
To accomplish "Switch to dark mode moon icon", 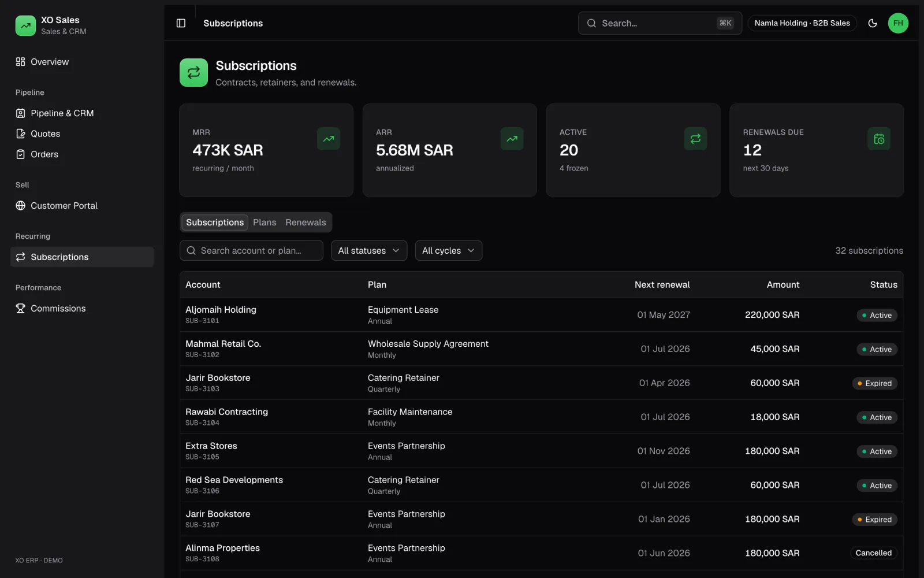I will click(x=873, y=23).
